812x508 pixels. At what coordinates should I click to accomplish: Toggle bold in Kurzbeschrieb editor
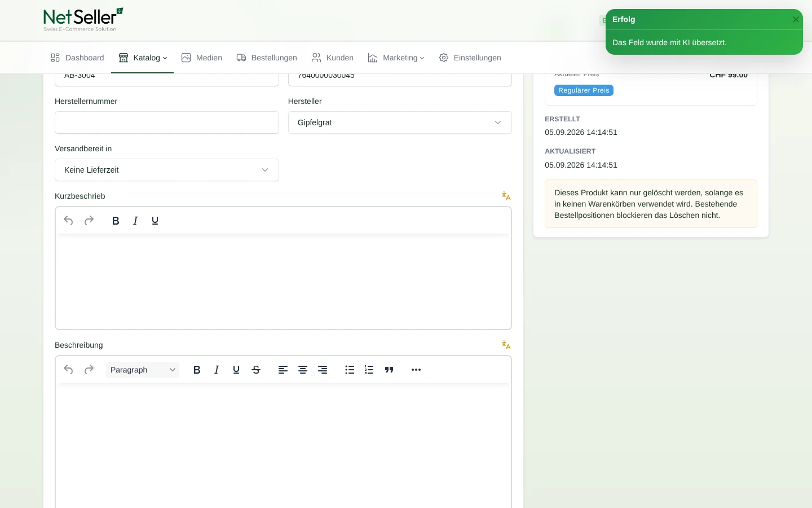coord(116,221)
